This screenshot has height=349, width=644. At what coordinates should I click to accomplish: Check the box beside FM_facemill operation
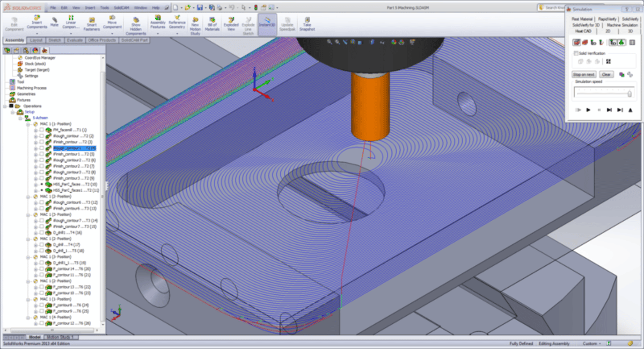pos(41,130)
